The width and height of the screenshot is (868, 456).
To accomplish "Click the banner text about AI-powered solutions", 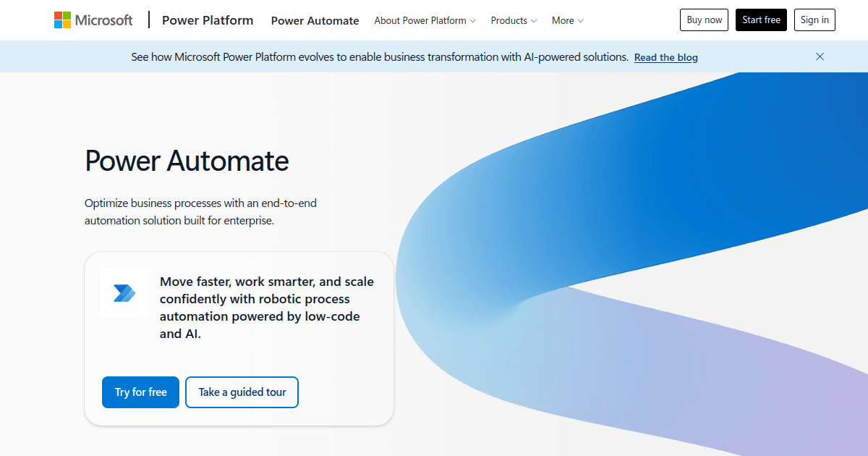I will click(380, 56).
